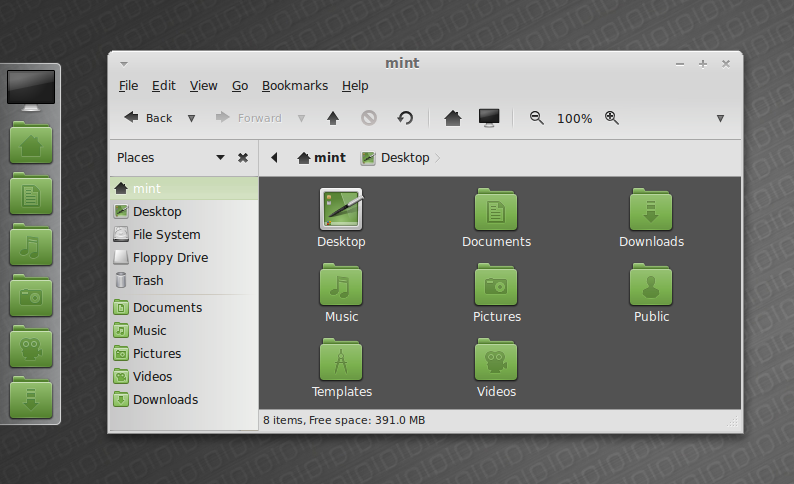Select mint in the Places sidebar
Image resolution: width=794 pixels, height=484 pixels.
[184, 188]
